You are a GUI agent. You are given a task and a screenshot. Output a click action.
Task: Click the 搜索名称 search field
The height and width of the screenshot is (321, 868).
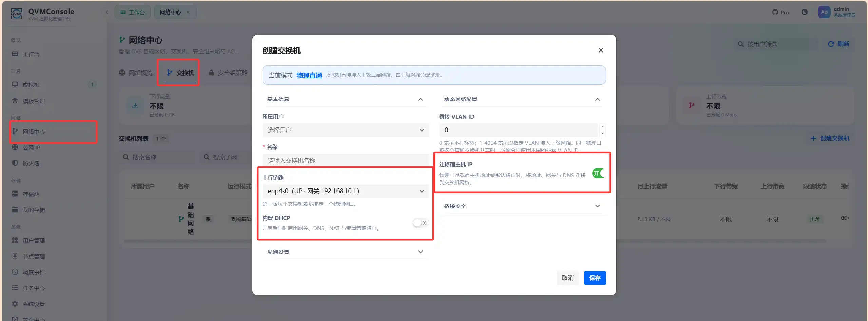click(157, 157)
